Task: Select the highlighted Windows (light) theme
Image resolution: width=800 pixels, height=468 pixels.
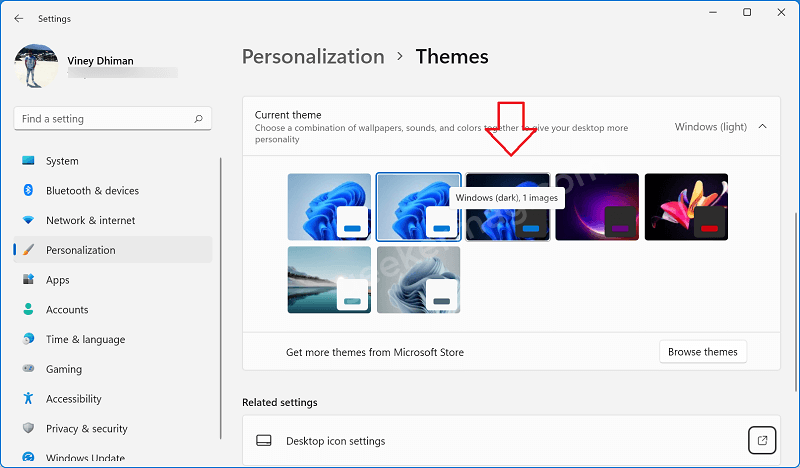Action: 418,207
